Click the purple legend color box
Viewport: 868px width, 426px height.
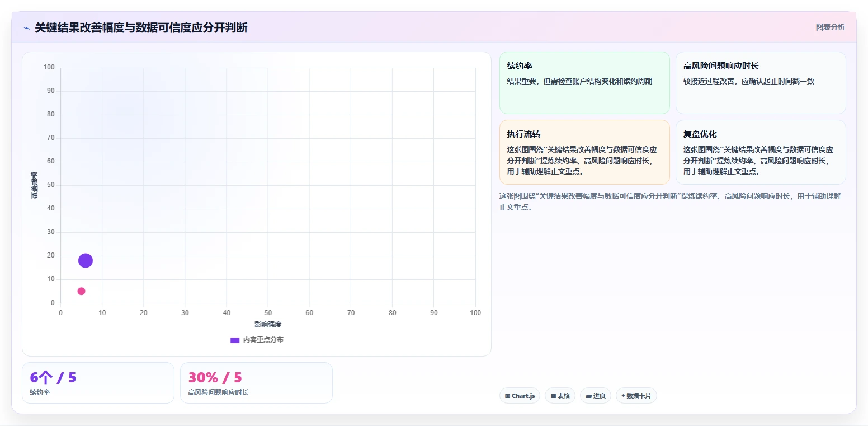(x=235, y=340)
